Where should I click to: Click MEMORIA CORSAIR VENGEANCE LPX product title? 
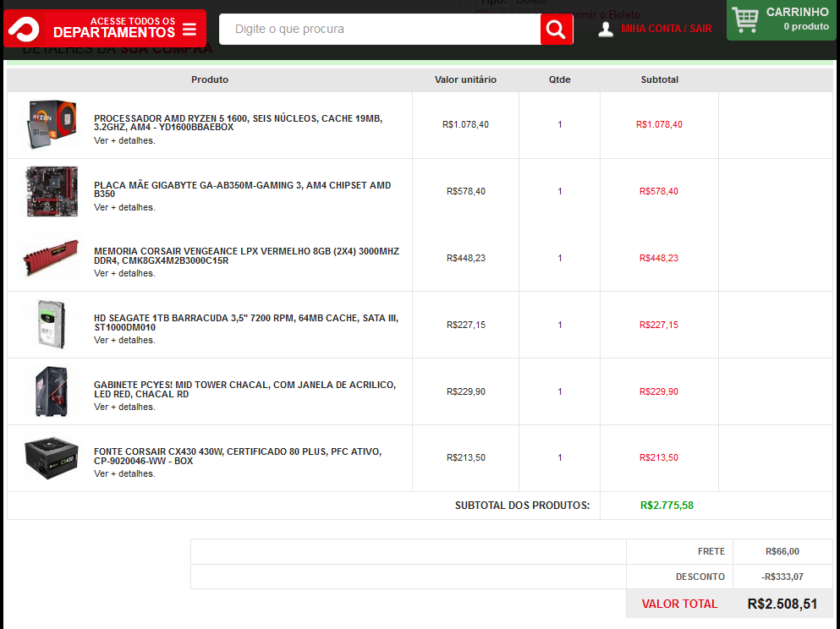pyautogui.click(x=246, y=256)
